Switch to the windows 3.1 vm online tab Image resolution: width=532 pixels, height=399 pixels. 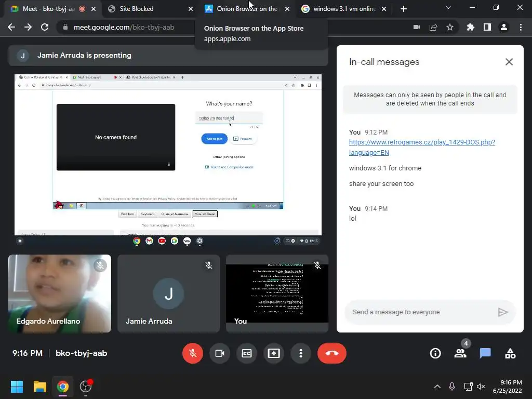(344, 9)
